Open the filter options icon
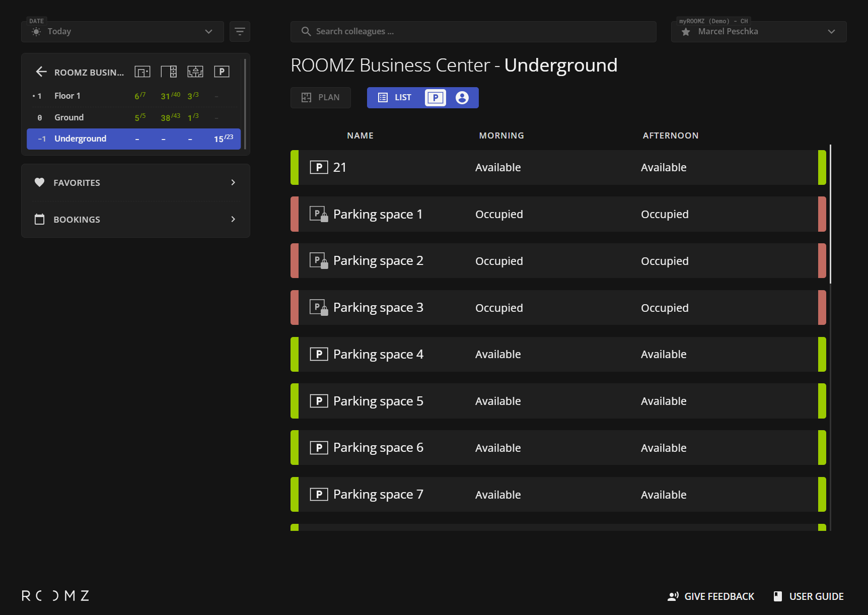868x615 pixels. [x=240, y=32]
